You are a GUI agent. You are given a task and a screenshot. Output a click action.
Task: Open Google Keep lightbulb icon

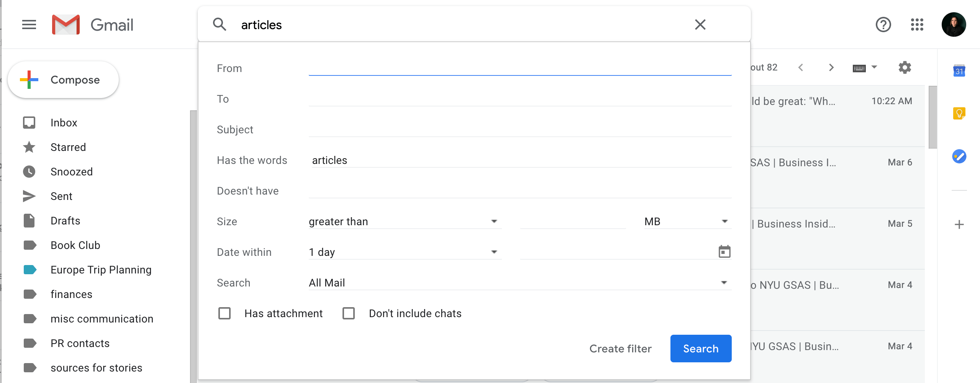coord(959,113)
